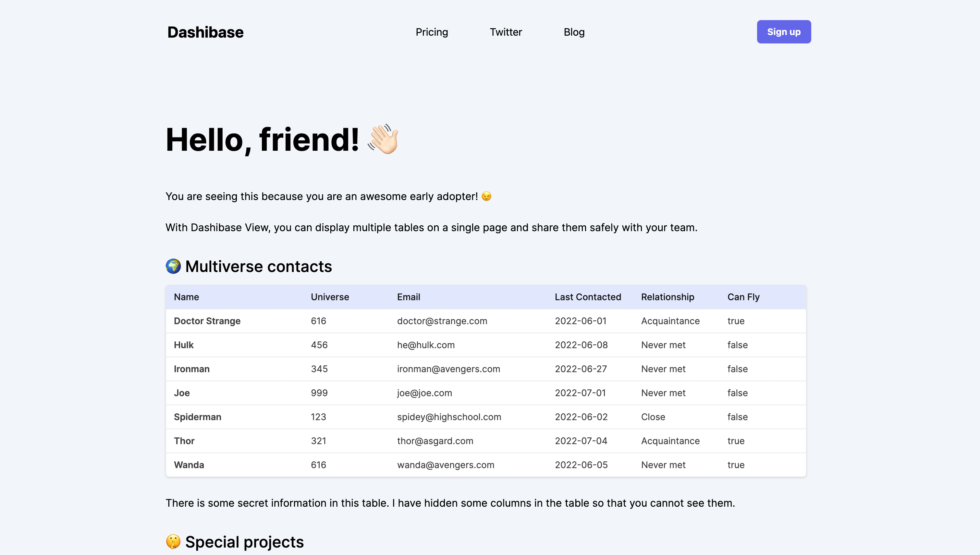Click the waving hand emoji

pyautogui.click(x=383, y=139)
